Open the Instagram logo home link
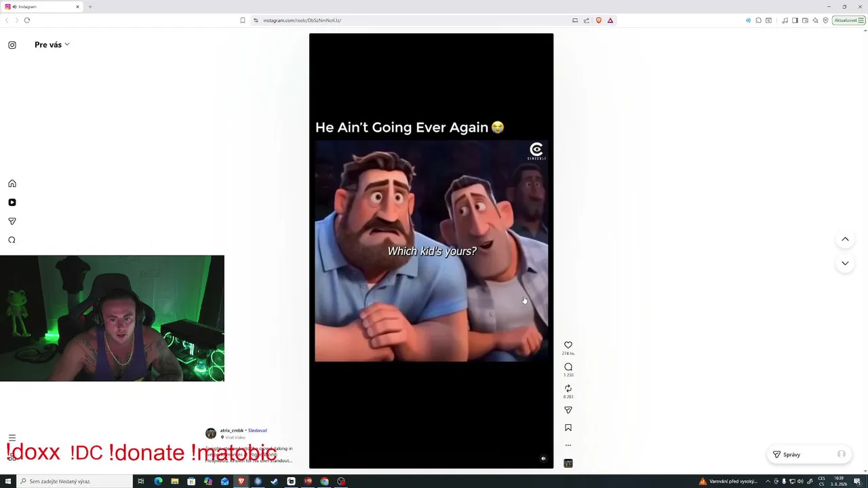 (12, 45)
